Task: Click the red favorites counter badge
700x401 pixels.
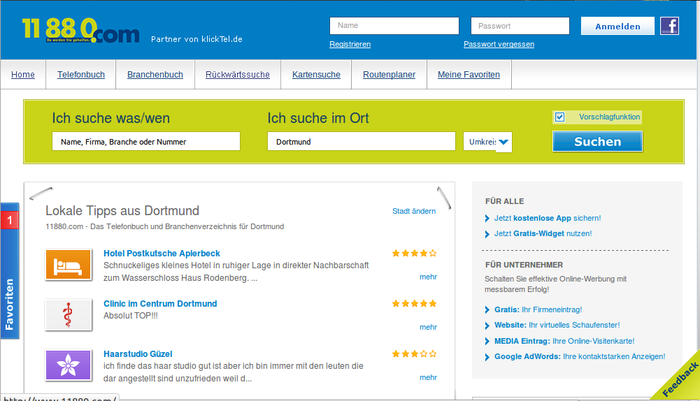Action: (x=9, y=220)
